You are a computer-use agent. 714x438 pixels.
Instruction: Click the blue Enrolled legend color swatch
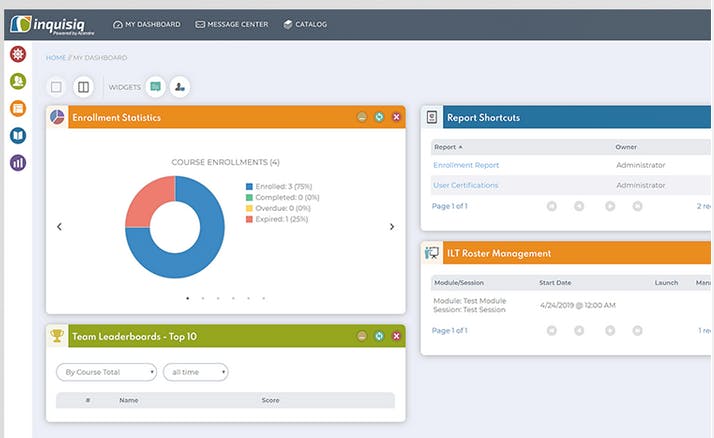tap(249, 186)
